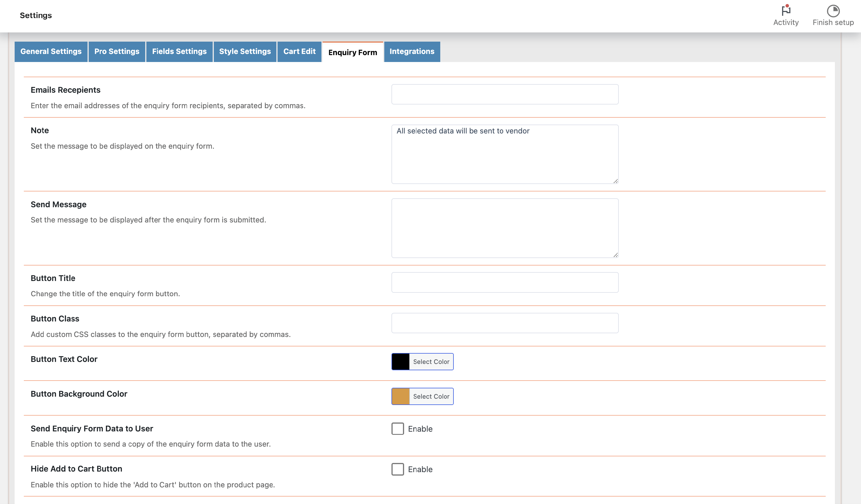Click inside the Note textarea
861x504 pixels.
(x=505, y=154)
